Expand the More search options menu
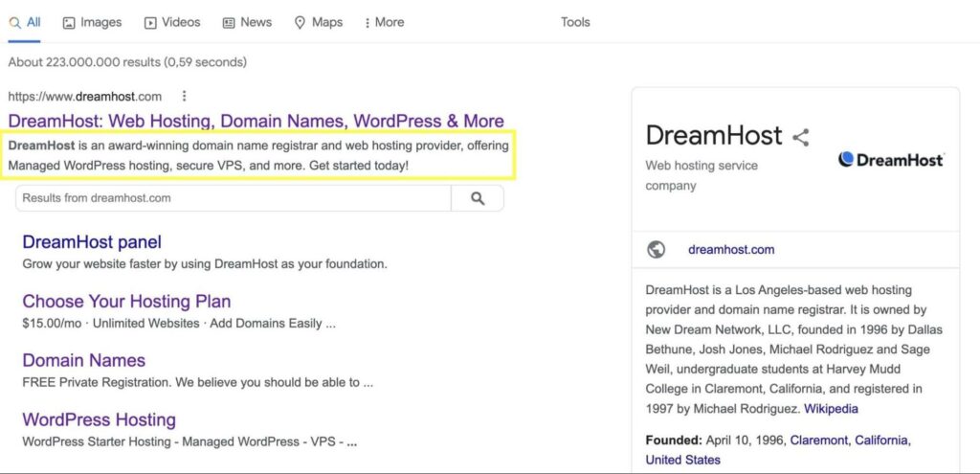The image size is (980, 474). tap(384, 23)
